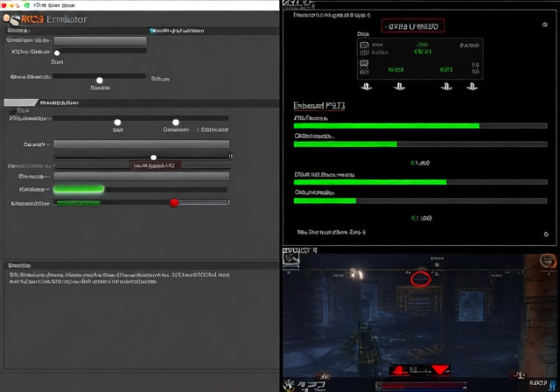The height and width of the screenshot is (392, 560).
Task: Click the green value between the second and third bars
Action: (420, 163)
